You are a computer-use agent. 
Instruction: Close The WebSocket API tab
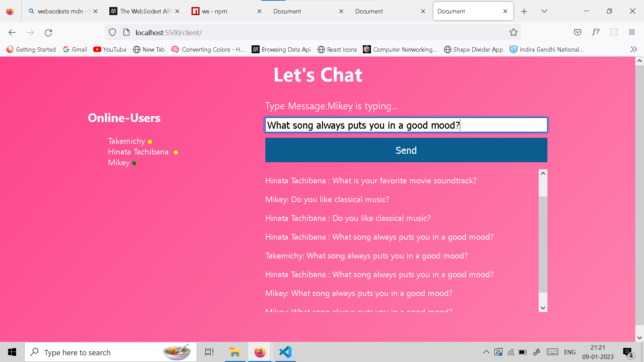[x=177, y=11]
